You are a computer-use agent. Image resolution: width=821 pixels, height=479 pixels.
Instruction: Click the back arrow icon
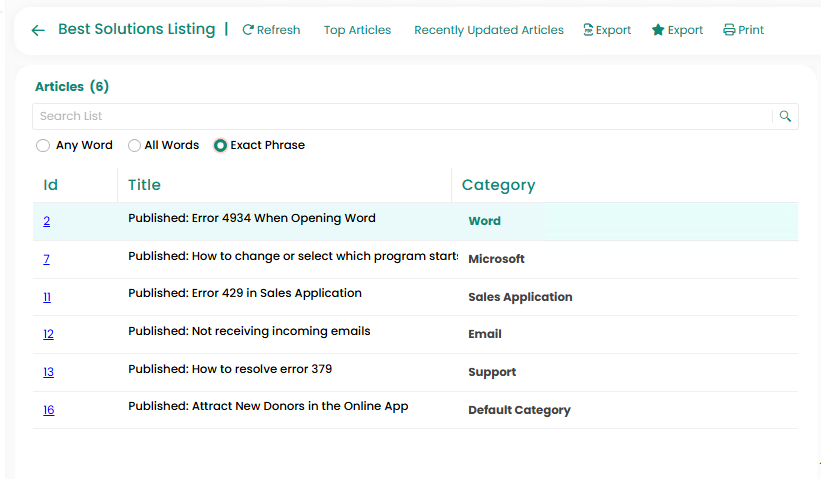point(38,30)
